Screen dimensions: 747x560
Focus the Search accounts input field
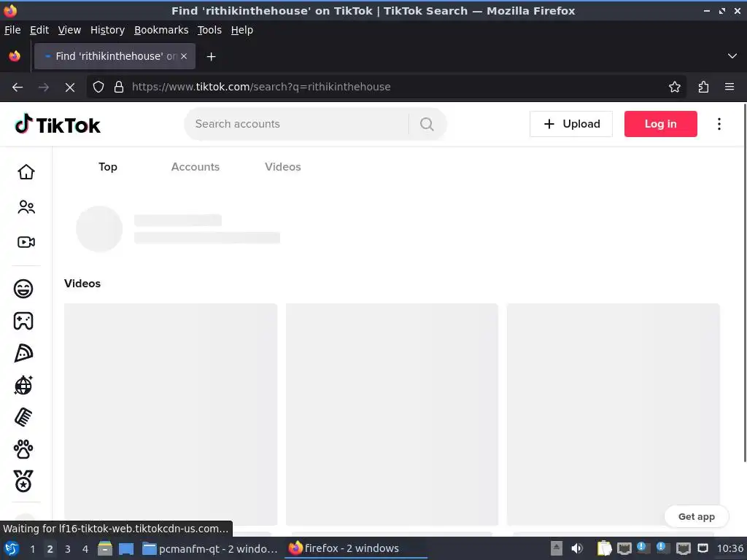[x=295, y=124]
